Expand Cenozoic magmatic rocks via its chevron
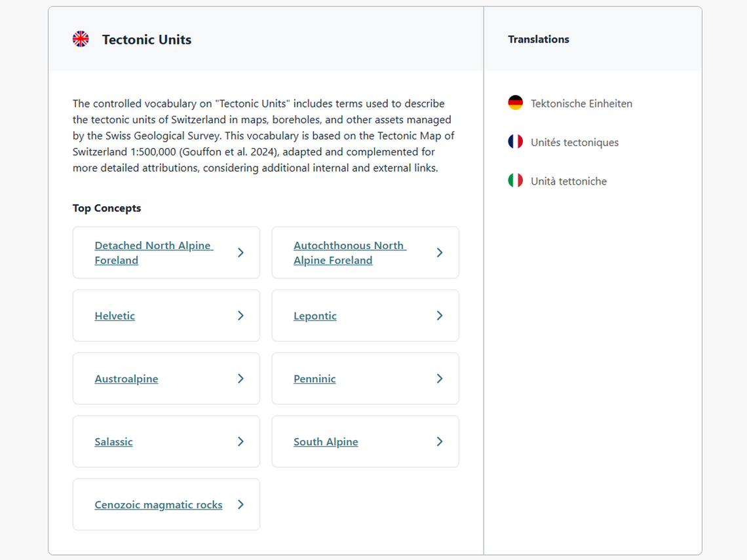Image resolution: width=747 pixels, height=560 pixels. pyautogui.click(x=240, y=504)
